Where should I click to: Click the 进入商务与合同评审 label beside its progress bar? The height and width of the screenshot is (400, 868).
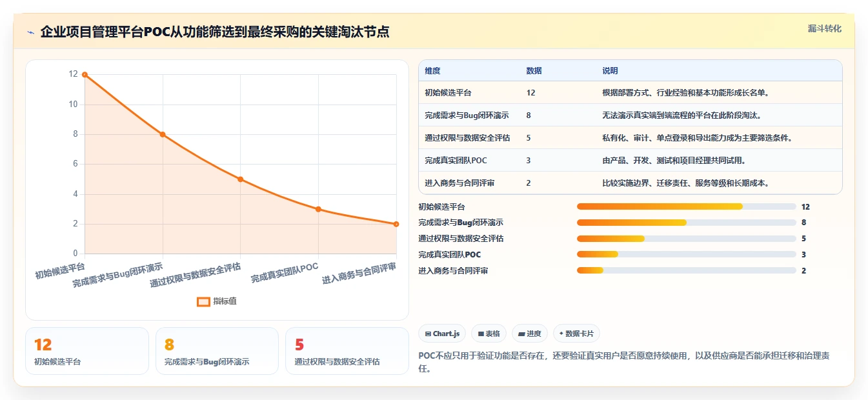coord(453,271)
